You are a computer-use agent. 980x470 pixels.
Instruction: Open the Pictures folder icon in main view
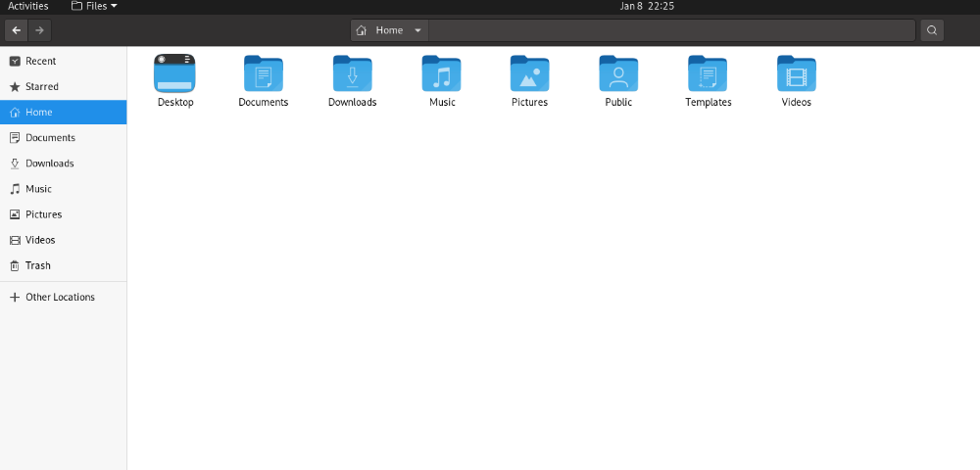530,73
